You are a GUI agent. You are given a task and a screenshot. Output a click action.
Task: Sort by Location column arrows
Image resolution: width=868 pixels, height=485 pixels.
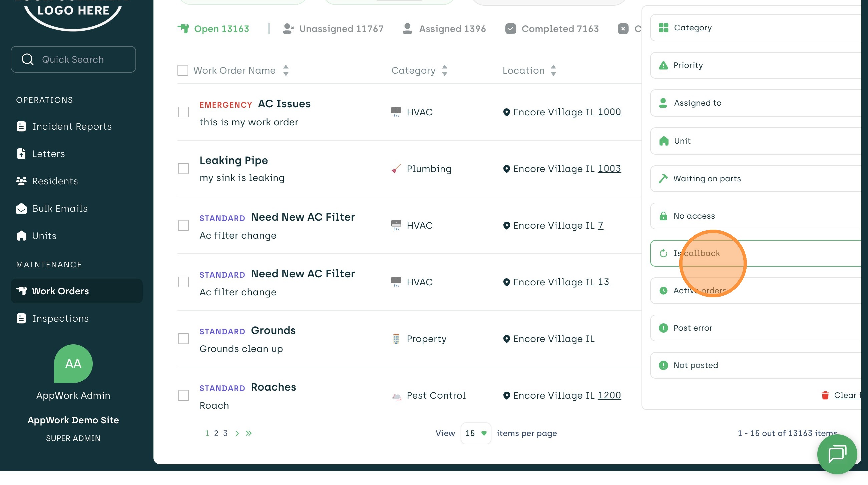coord(553,70)
